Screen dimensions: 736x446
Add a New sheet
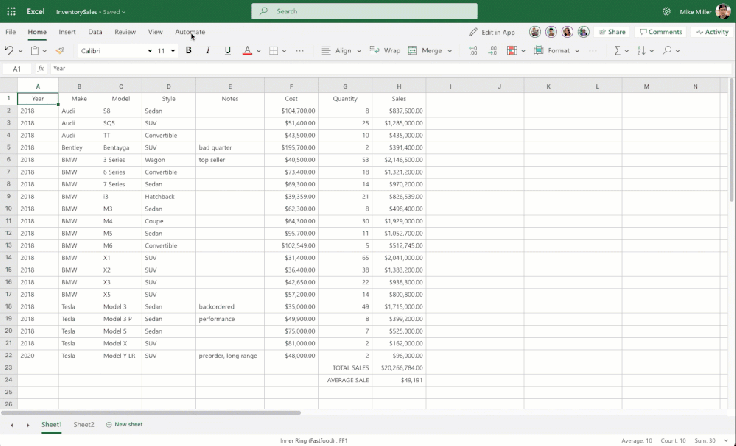[x=124, y=424]
